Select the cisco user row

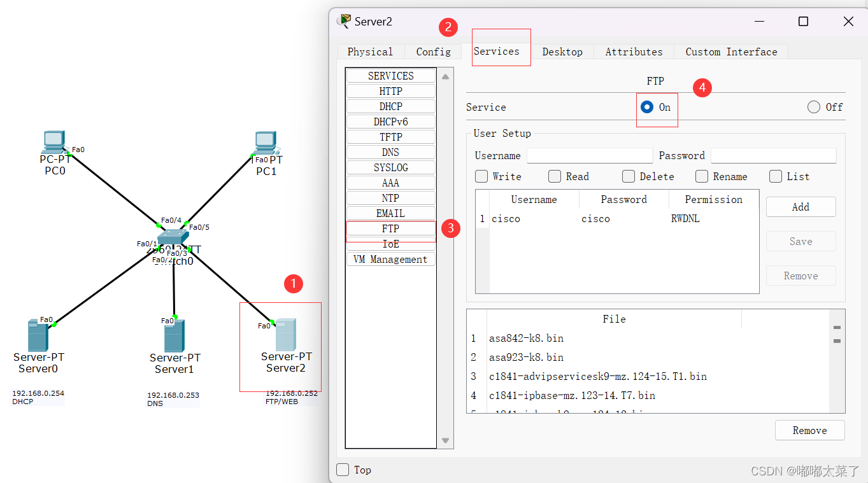[x=617, y=219]
